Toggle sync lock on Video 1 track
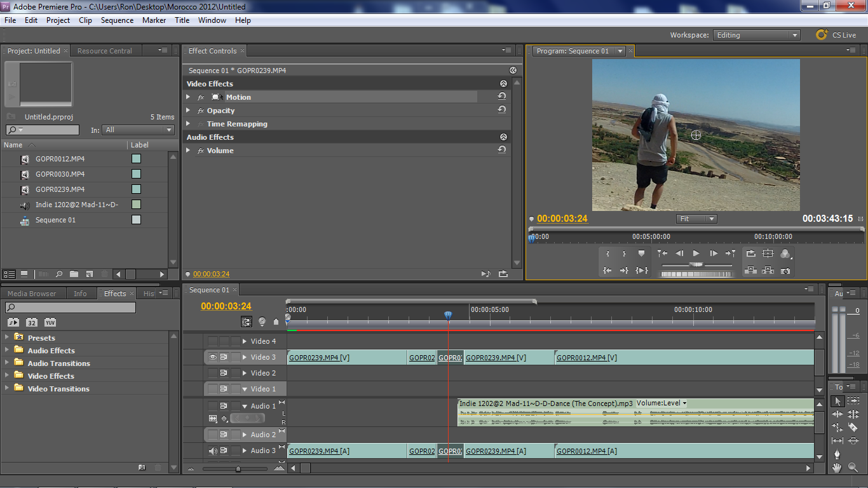 [224, 388]
